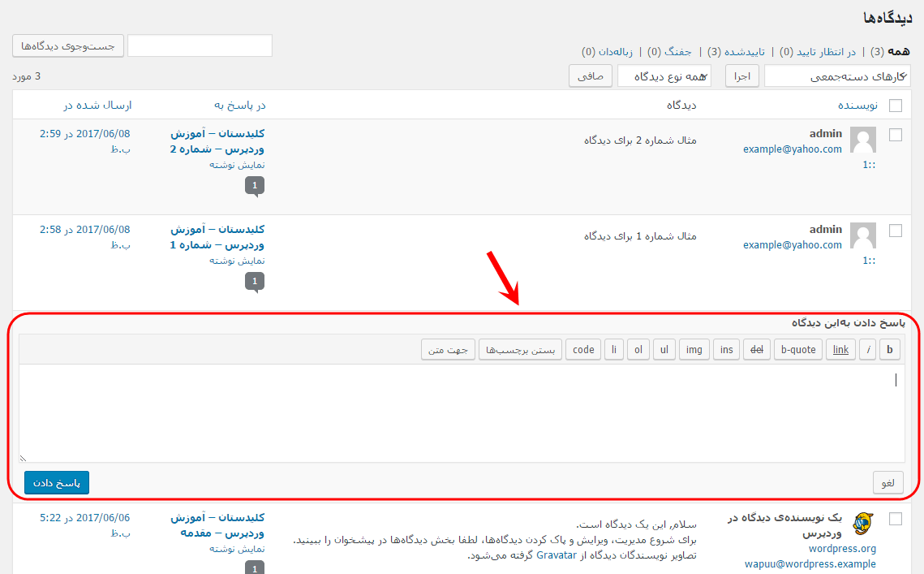Viewport: 924px width, 574px height.
Task: Click the ::1 IP link on comment شماره 1
Action: pyautogui.click(x=869, y=260)
